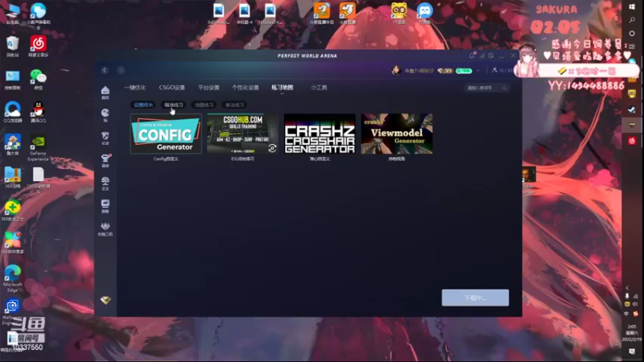Select the 地图练习 filter pill
644x362 pixels.
(x=204, y=105)
